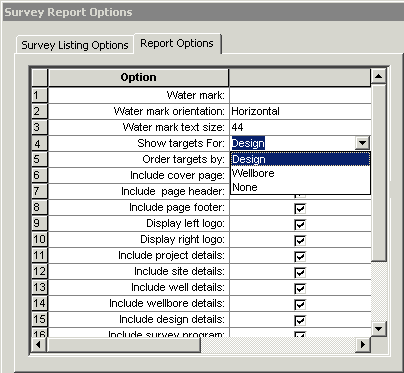The image size is (404, 373).
Task: Switch to the Survey Listing Options tab
Action: [75, 45]
